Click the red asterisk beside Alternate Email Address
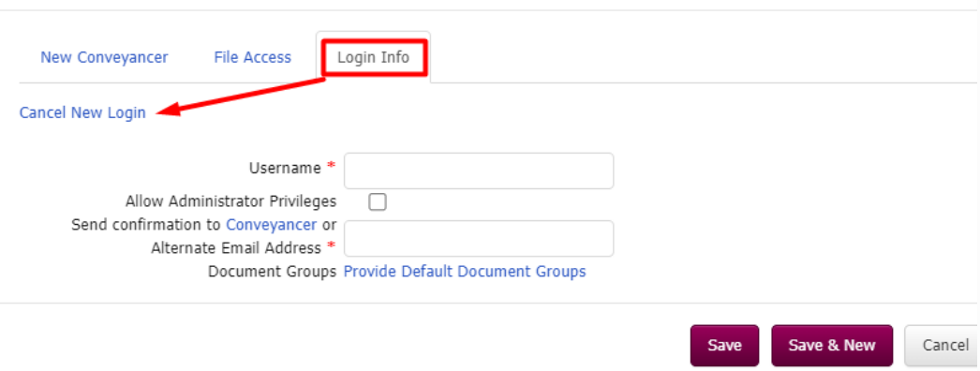This screenshot has height=371, width=980. point(332,246)
